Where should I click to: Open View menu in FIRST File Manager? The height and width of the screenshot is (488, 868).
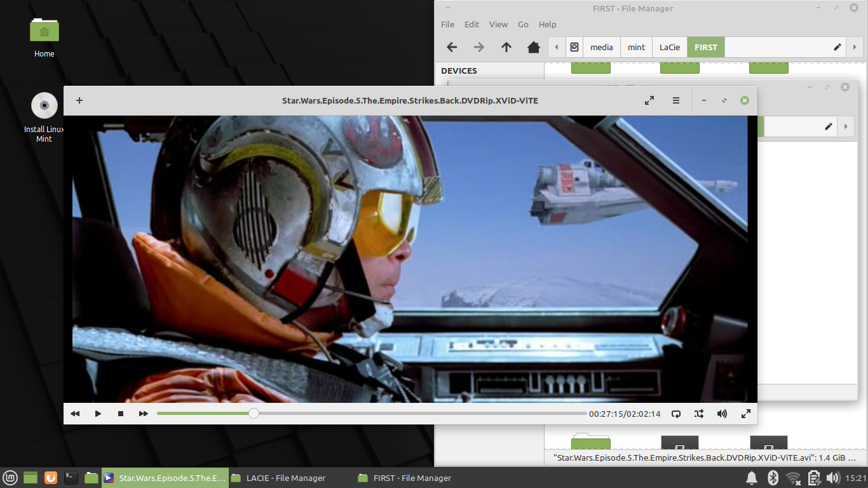pyautogui.click(x=498, y=24)
